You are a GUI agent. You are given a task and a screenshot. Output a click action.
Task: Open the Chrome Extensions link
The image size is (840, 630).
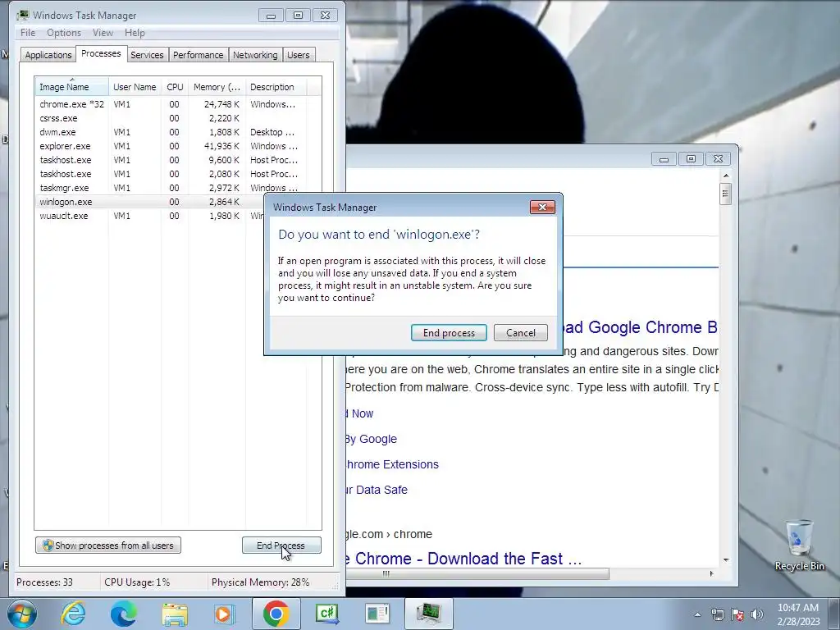point(392,464)
